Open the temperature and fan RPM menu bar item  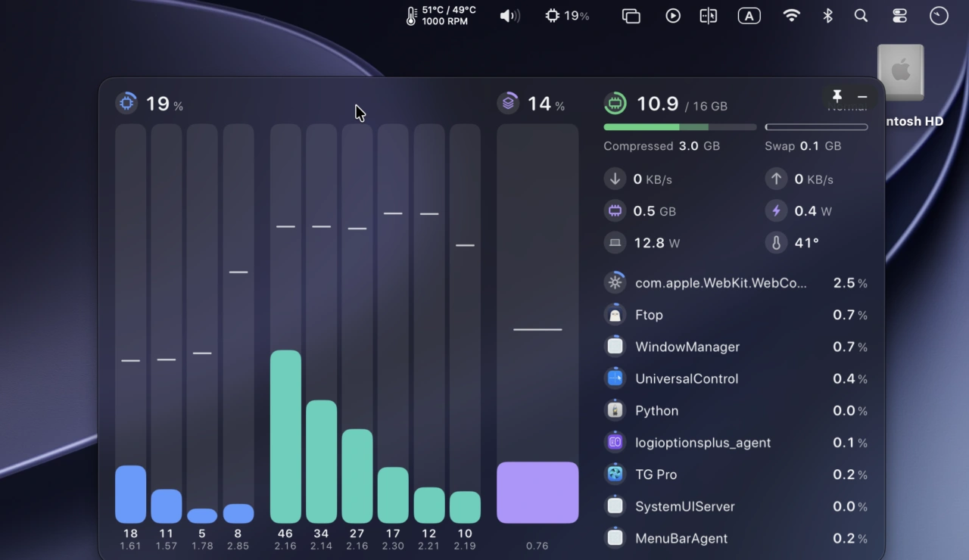tap(441, 16)
